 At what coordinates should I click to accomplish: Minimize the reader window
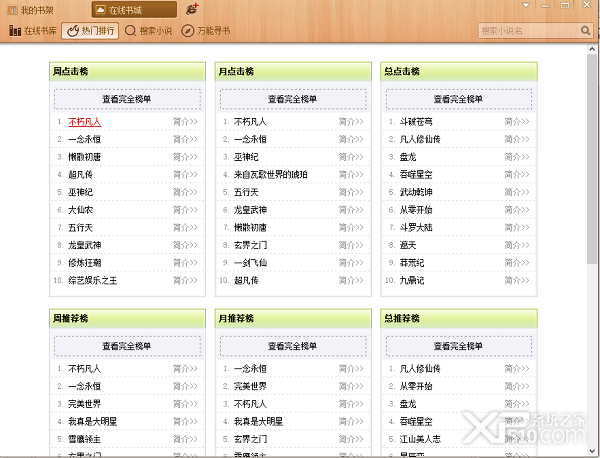[x=546, y=5]
